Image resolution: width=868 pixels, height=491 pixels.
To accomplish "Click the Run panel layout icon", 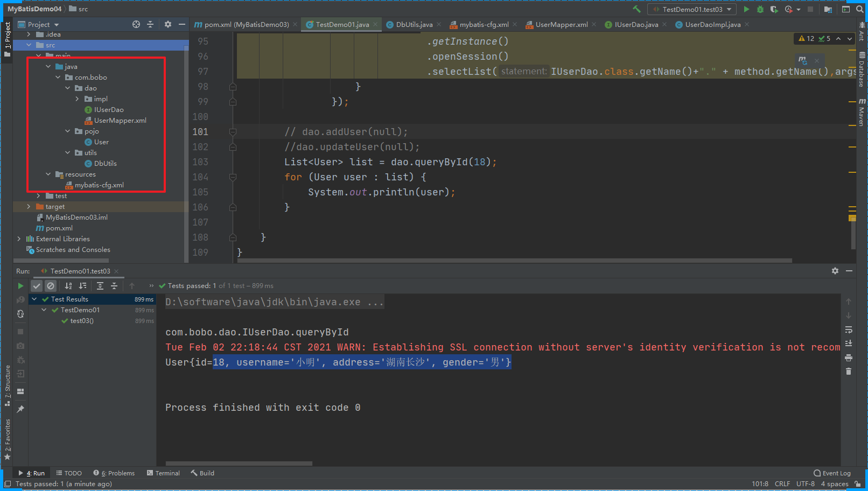I will pyautogui.click(x=20, y=391).
